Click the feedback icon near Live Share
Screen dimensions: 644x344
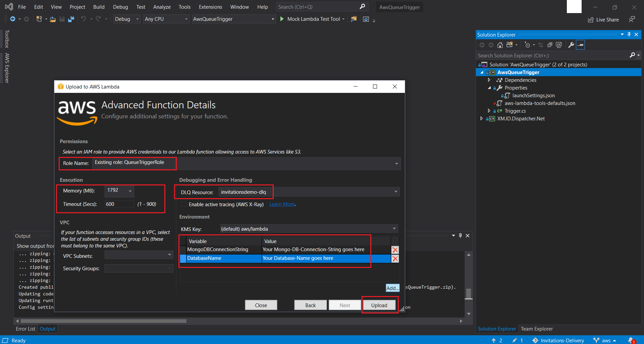(x=632, y=19)
